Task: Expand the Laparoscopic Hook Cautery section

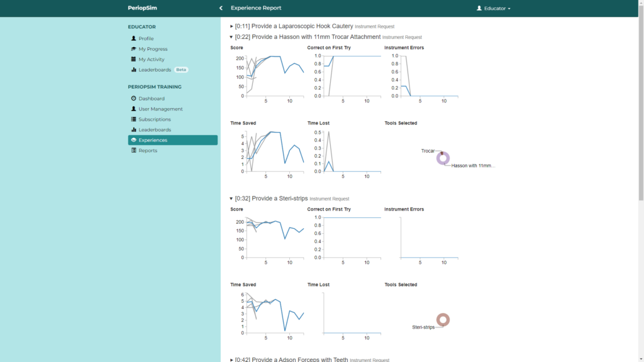Action: pyautogui.click(x=231, y=26)
